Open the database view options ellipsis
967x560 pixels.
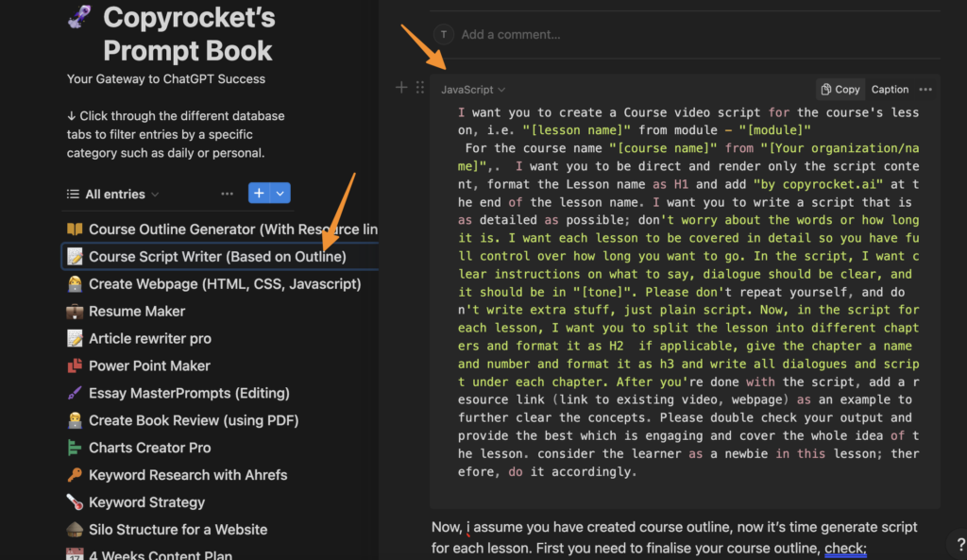[x=227, y=194]
